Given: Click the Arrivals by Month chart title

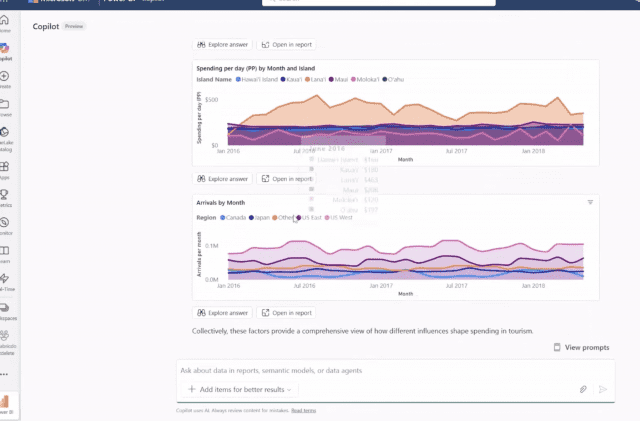Looking at the screenshot, I should pyautogui.click(x=221, y=203).
